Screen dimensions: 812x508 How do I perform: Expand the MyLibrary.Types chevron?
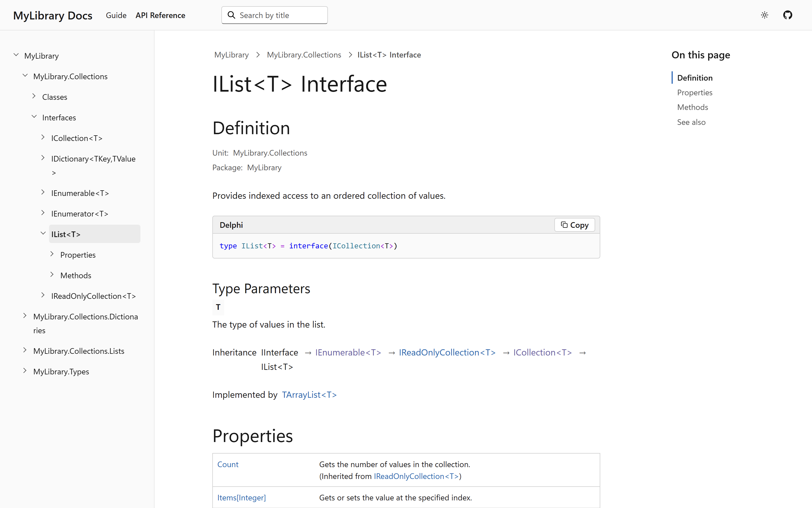pos(25,371)
